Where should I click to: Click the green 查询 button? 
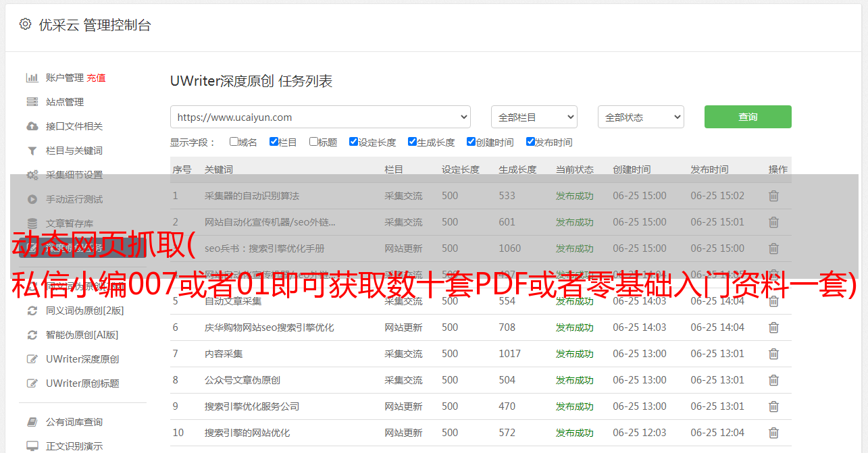coord(748,117)
